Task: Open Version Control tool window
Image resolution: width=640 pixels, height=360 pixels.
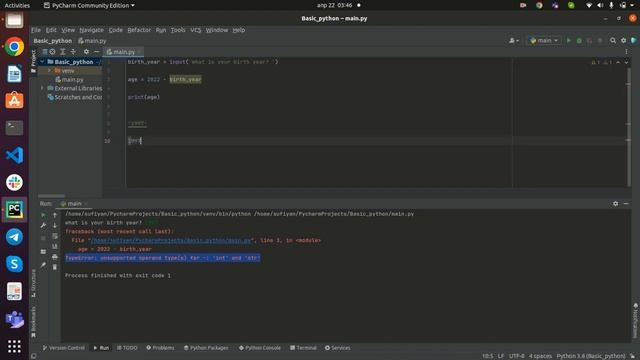Action: click(64, 348)
